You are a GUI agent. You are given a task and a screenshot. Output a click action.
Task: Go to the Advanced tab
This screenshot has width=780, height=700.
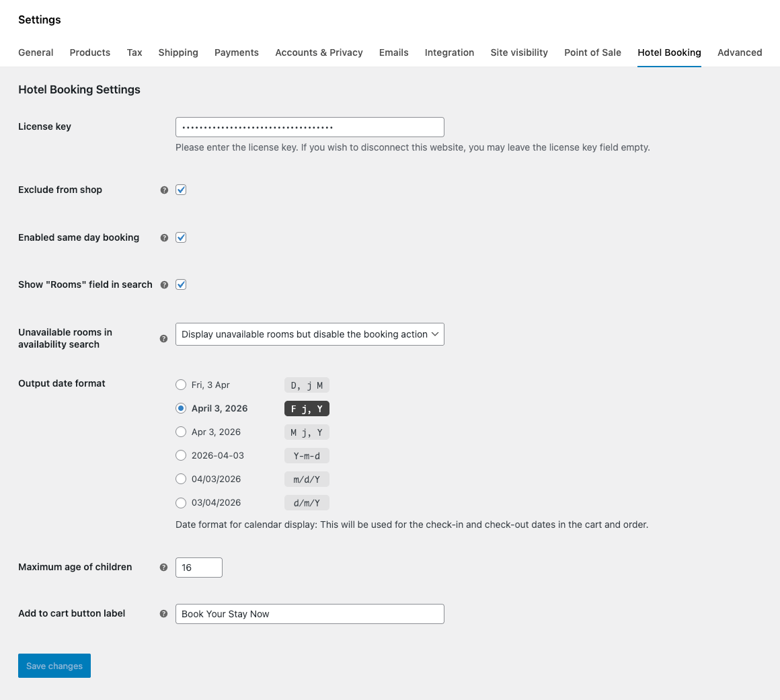coord(740,52)
